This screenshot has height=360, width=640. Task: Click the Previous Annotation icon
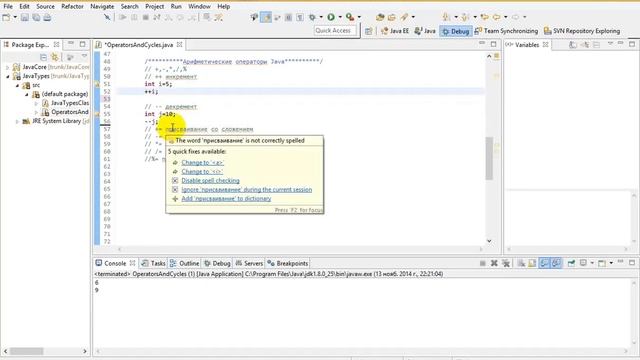click(x=465, y=17)
